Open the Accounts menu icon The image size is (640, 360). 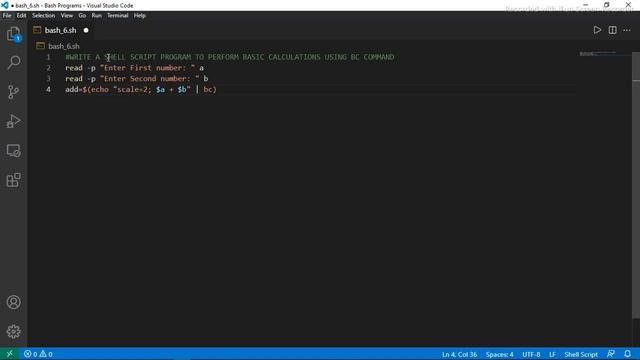13,302
